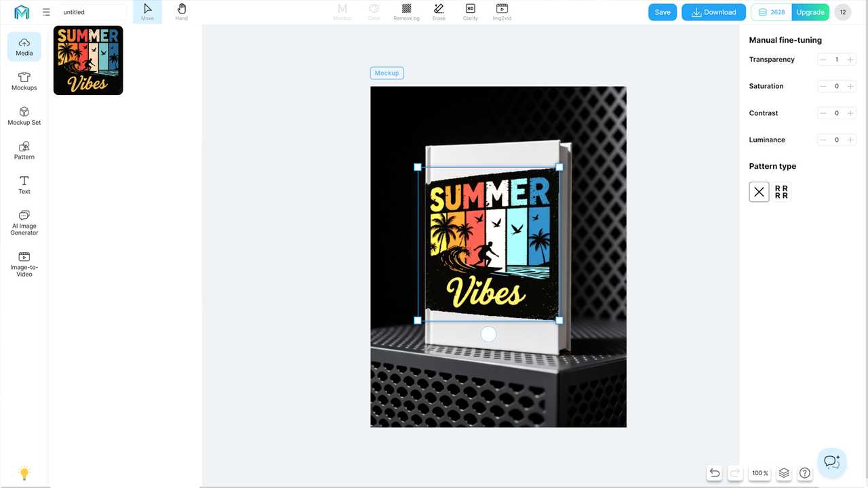Decrease the Luminance value
Image resolution: width=868 pixels, height=488 pixels.
[823, 140]
